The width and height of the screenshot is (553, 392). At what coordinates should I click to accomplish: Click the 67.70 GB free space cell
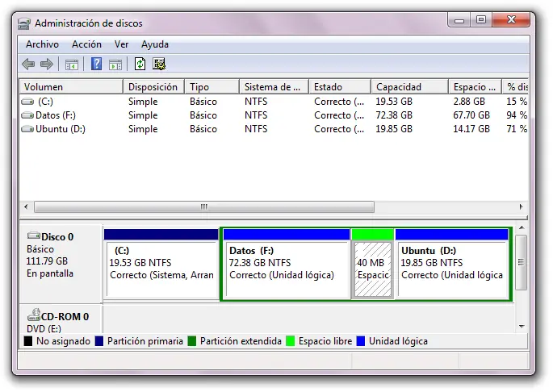click(x=471, y=115)
